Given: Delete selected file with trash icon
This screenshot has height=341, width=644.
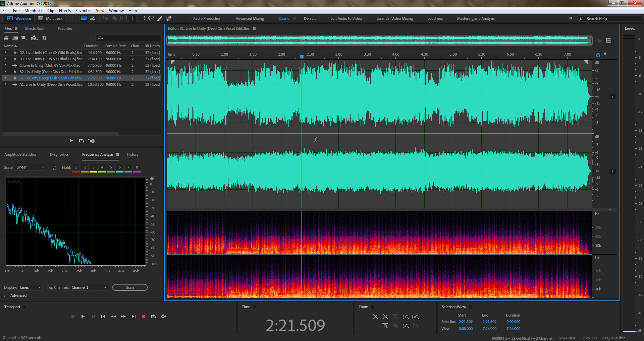Looking at the screenshot, I should 44,38.
